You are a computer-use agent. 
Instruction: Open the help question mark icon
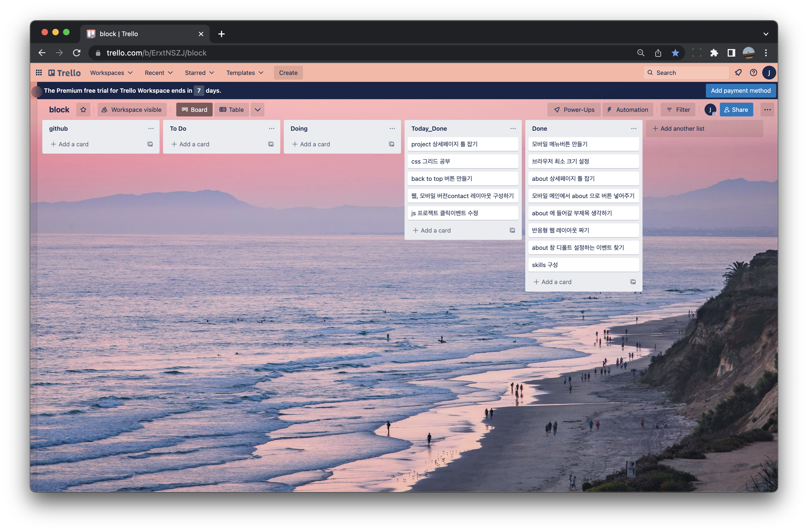[753, 73]
